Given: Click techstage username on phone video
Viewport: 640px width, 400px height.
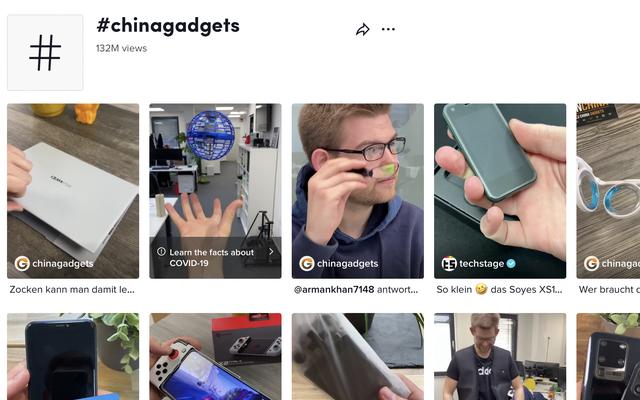Looking at the screenshot, I should 481,264.
